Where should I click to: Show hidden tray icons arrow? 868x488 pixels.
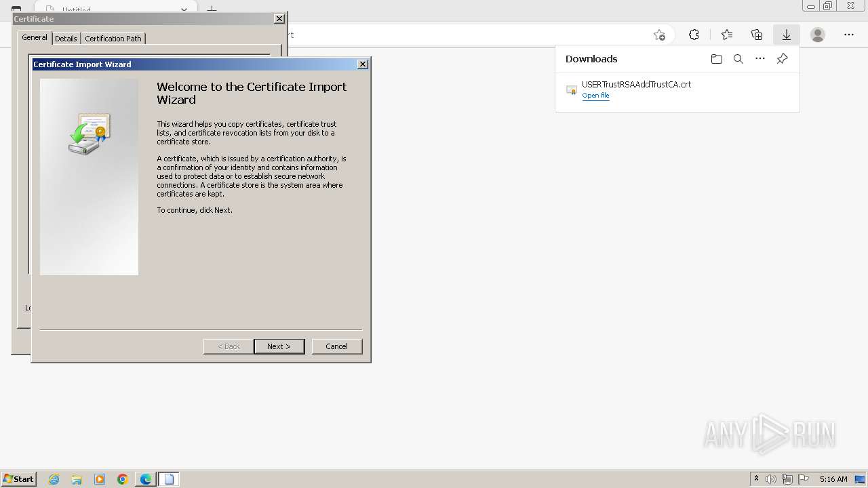pyautogui.click(x=757, y=479)
